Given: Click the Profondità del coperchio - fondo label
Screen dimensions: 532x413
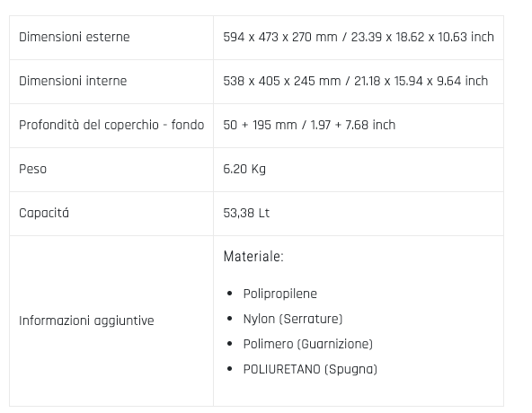Looking at the screenshot, I should [x=111, y=125].
